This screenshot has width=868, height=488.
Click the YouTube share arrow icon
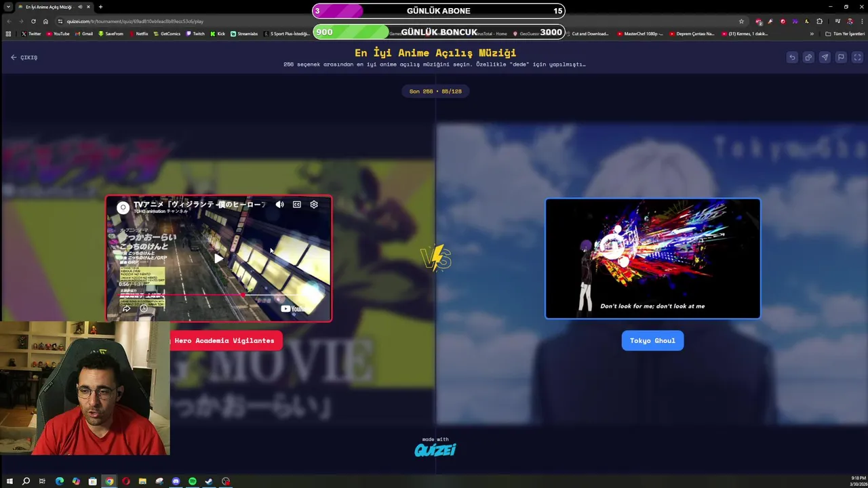click(x=126, y=309)
